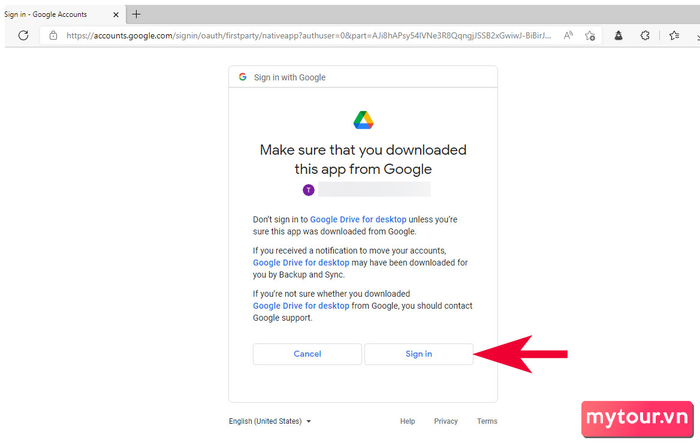The height and width of the screenshot is (446, 700).
Task: Open the browser extensions puzzle icon
Action: (x=645, y=35)
